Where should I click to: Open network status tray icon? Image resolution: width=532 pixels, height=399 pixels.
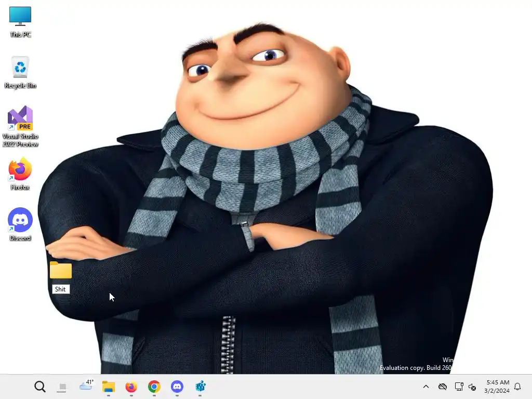point(459,387)
